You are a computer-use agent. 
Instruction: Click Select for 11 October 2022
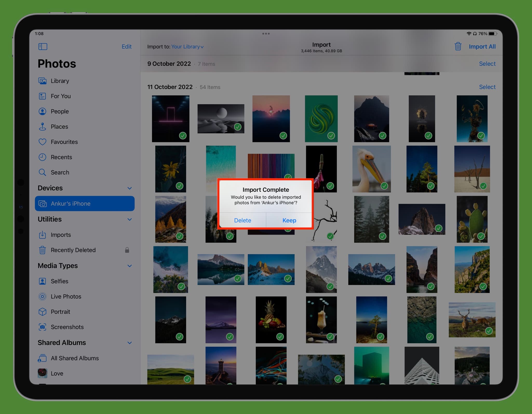coord(487,87)
